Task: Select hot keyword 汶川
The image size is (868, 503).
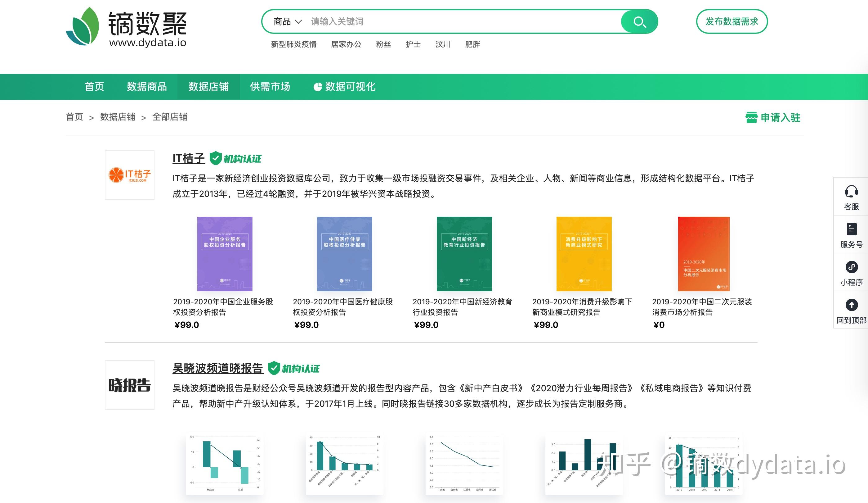Action: [x=443, y=44]
